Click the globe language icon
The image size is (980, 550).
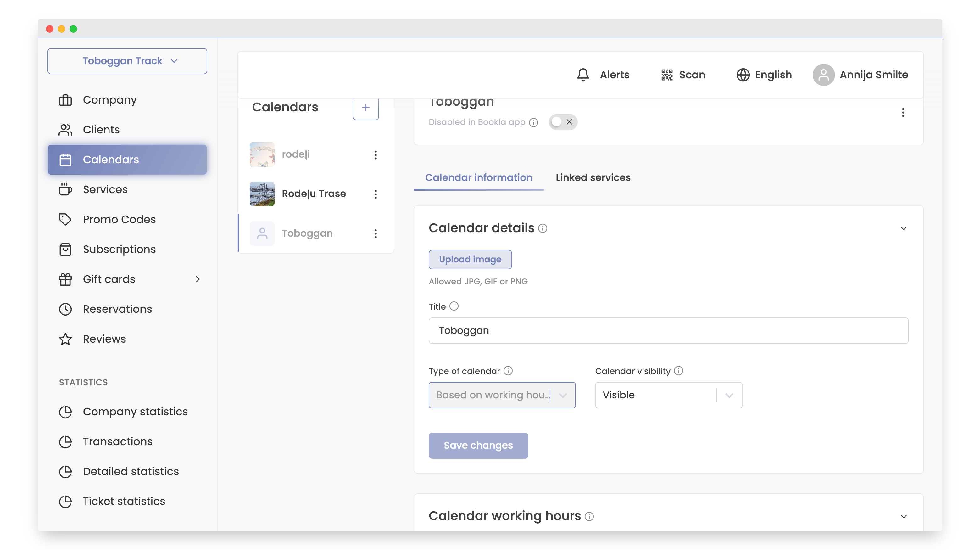tap(743, 75)
